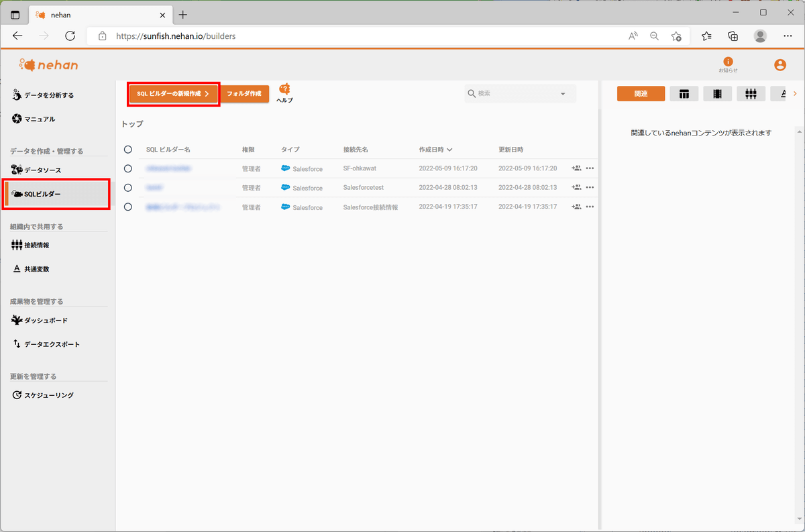Click SQLビルダー名 column header
The image size is (805, 532).
tap(168, 149)
